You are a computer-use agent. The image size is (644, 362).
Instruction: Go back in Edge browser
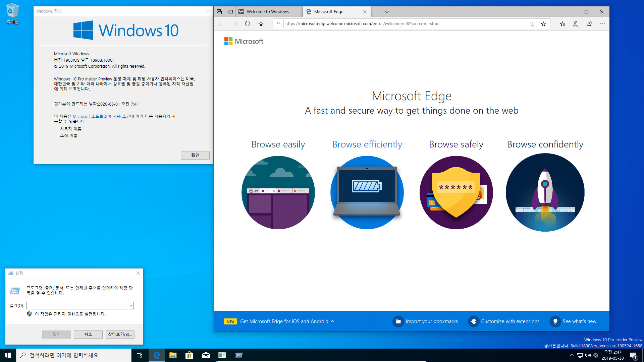point(221,24)
